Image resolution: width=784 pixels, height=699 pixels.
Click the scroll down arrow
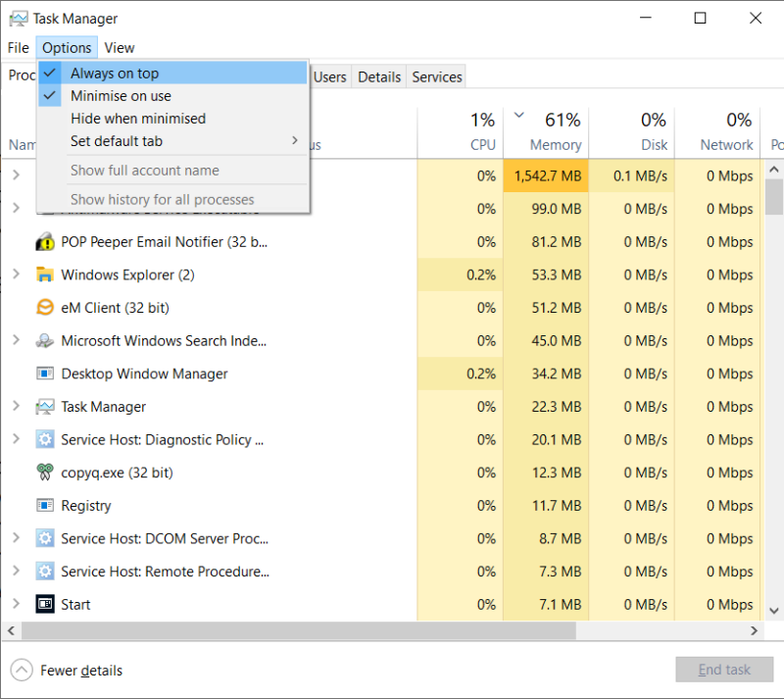[x=774, y=611]
